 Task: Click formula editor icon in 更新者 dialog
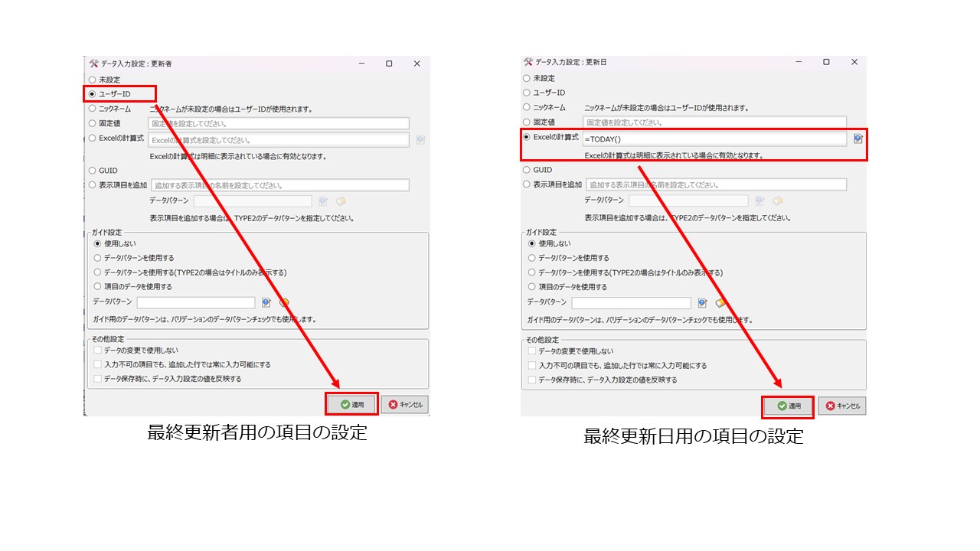420,140
